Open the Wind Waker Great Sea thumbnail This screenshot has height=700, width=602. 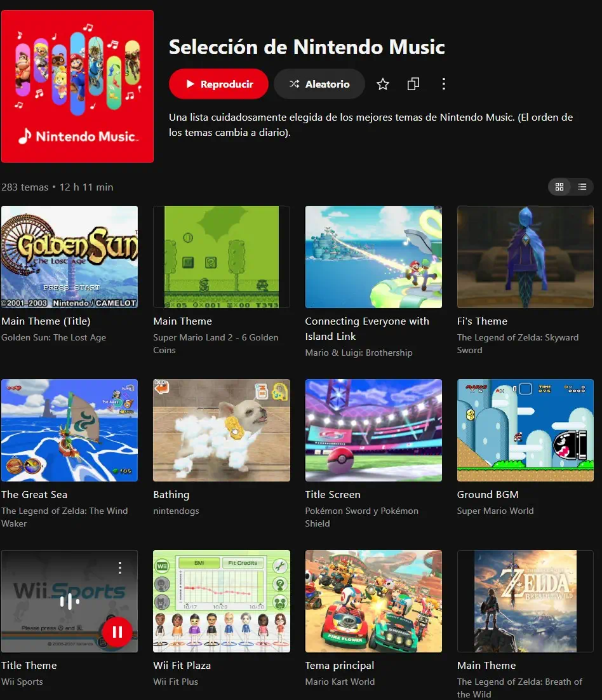[x=70, y=431]
